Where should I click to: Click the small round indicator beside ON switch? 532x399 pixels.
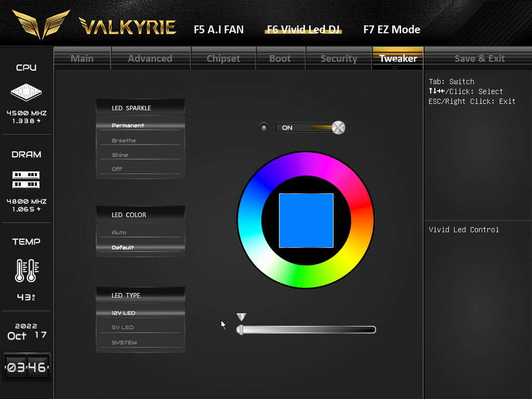tap(263, 127)
